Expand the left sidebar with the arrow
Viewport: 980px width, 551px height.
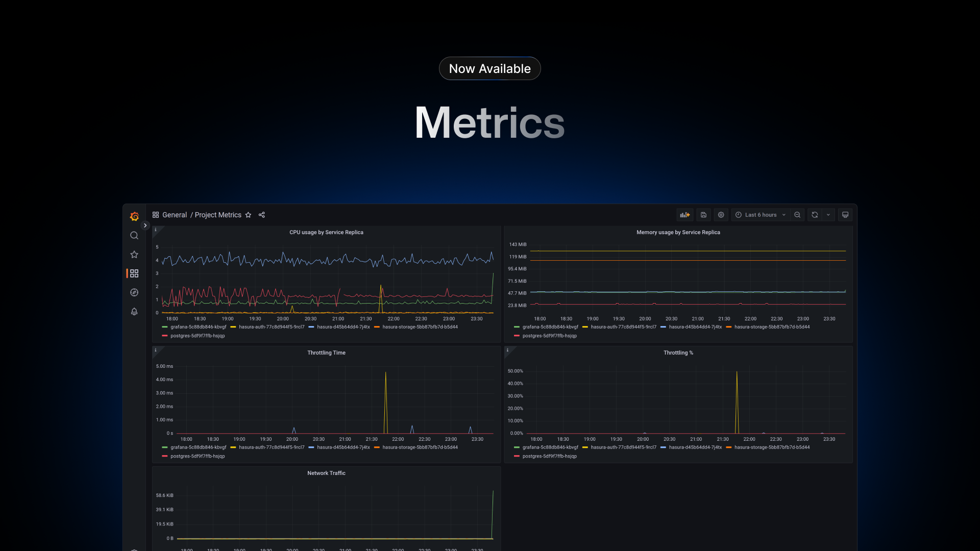point(145,225)
